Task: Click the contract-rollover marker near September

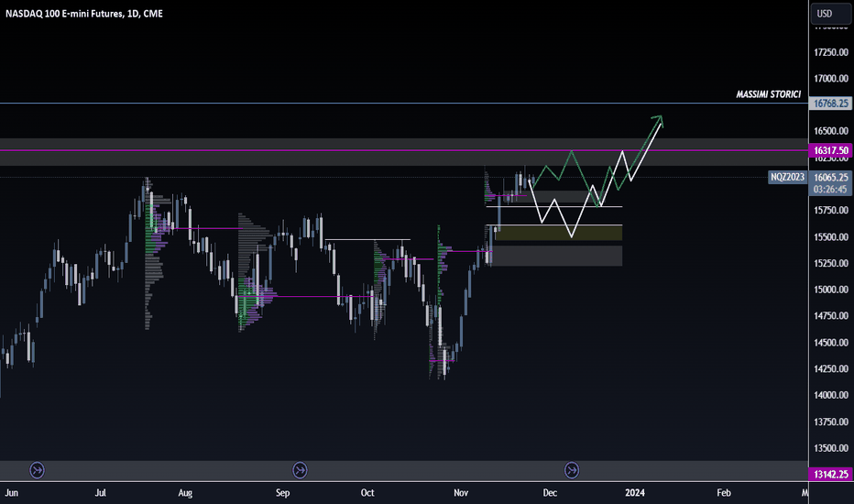Action: (301, 470)
